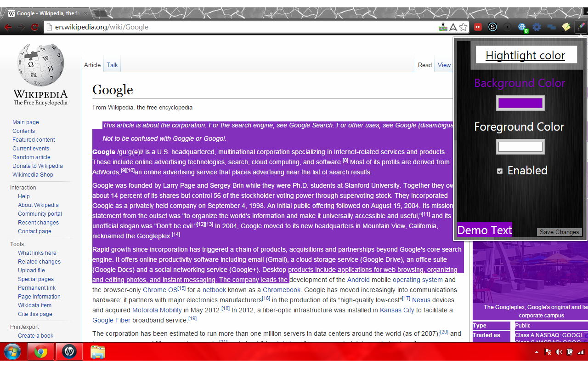Open the volume control in system tray

[559, 352]
